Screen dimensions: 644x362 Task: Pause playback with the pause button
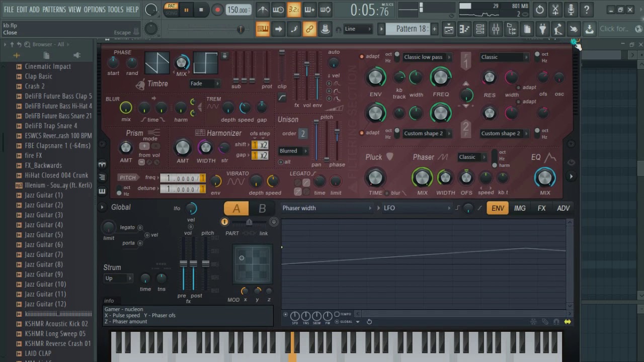186,10
